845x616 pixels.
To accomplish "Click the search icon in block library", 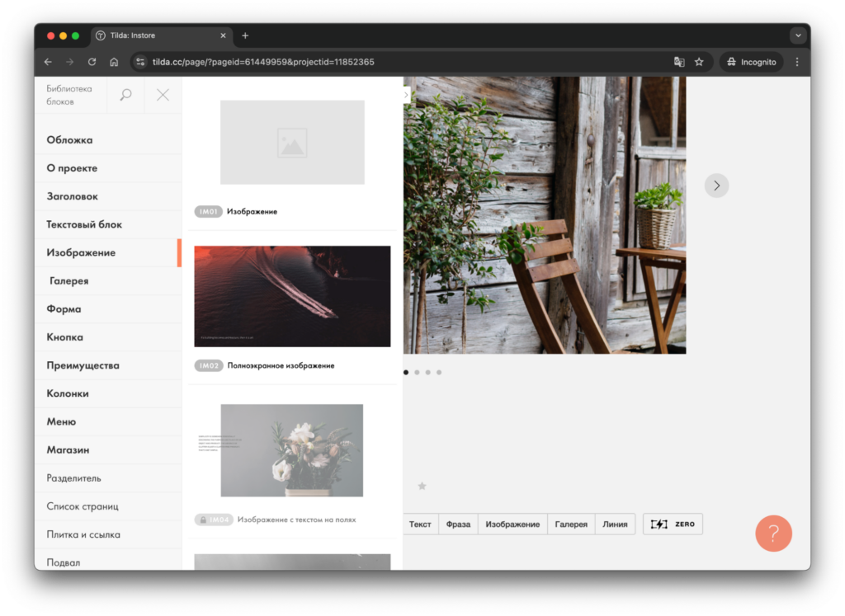I will pyautogui.click(x=125, y=95).
